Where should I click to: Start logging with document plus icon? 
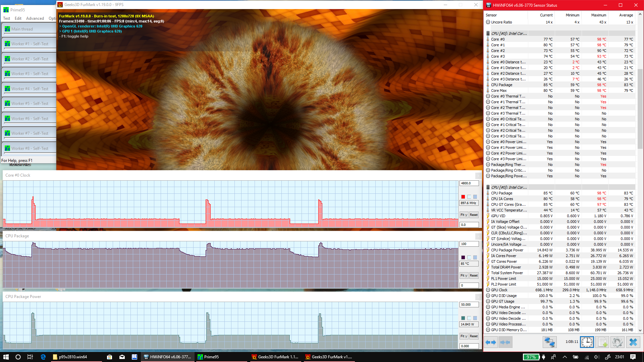tap(602, 342)
